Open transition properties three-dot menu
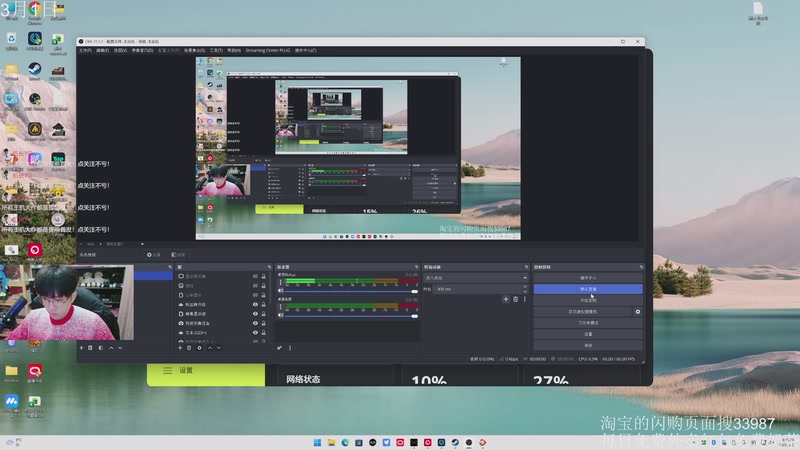Image resolution: width=800 pixels, height=450 pixels. coord(524,299)
